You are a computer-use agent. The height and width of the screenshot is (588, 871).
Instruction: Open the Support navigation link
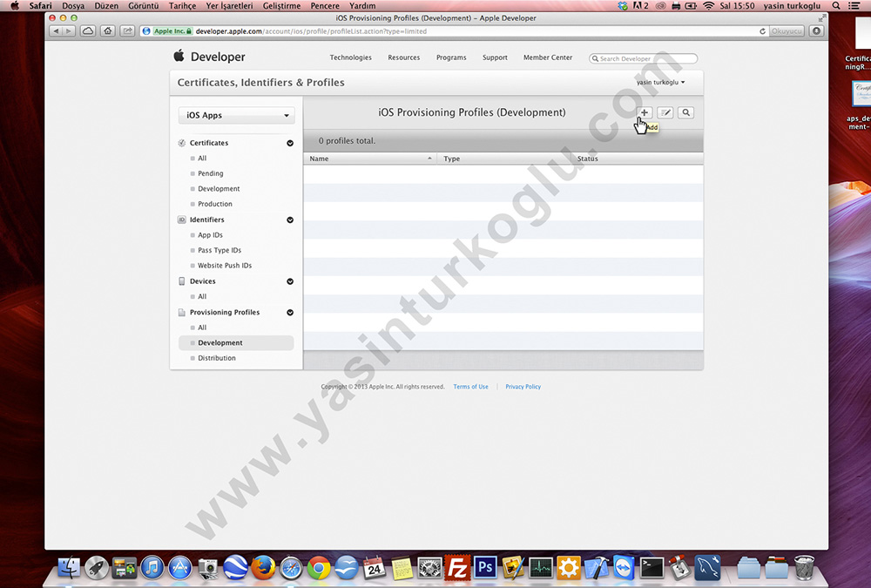click(x=495, y=57)
